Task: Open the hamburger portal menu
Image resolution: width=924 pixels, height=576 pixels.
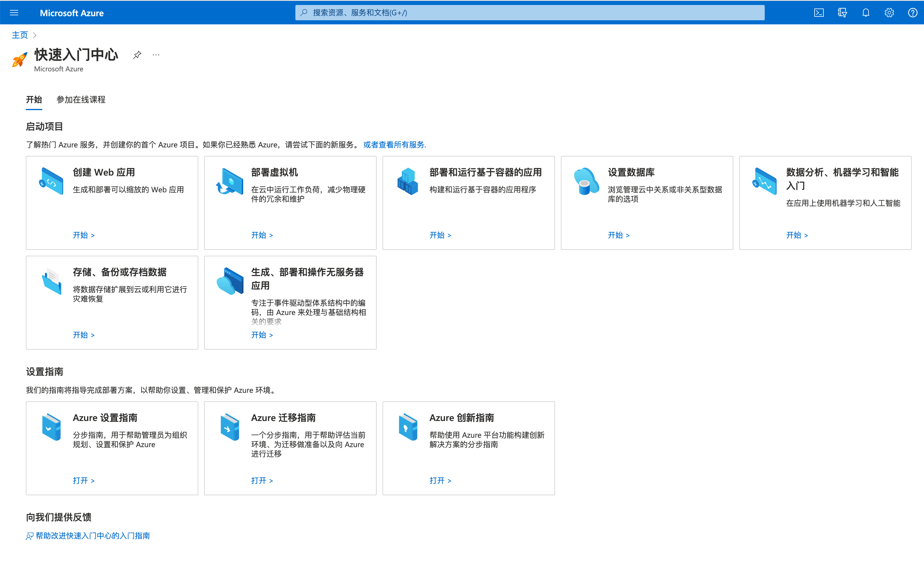Action: (x=14, y=13)
